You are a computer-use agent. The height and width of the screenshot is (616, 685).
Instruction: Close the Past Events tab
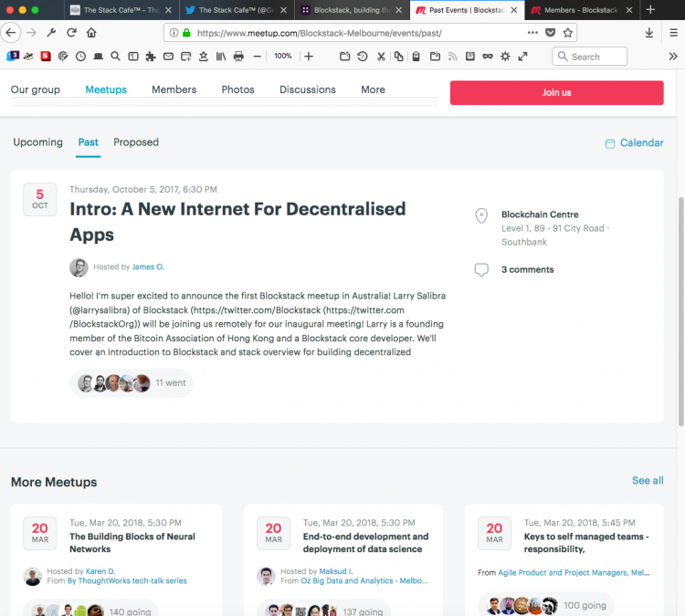pyautogui.click(x=514, y=10)
